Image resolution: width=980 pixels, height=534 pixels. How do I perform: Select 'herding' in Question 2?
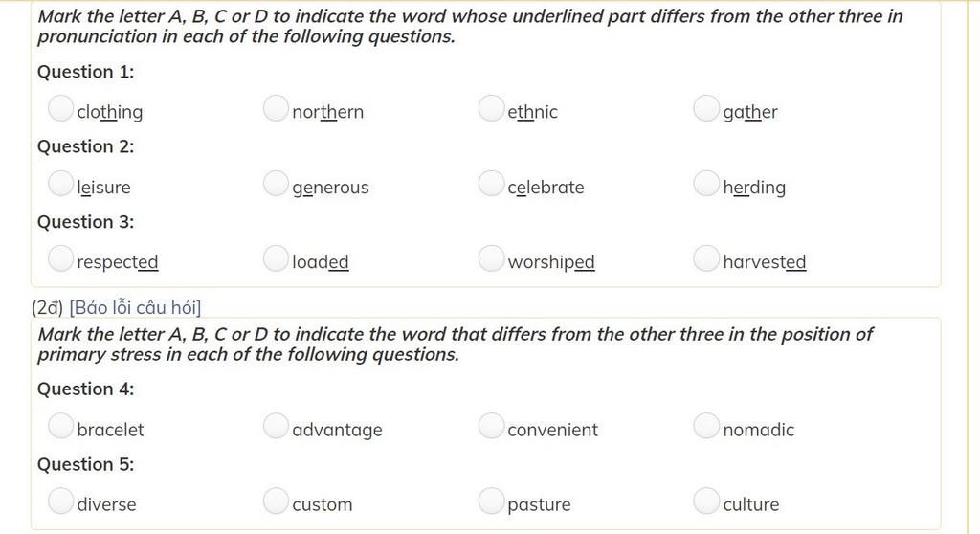(x=706, y=183)
